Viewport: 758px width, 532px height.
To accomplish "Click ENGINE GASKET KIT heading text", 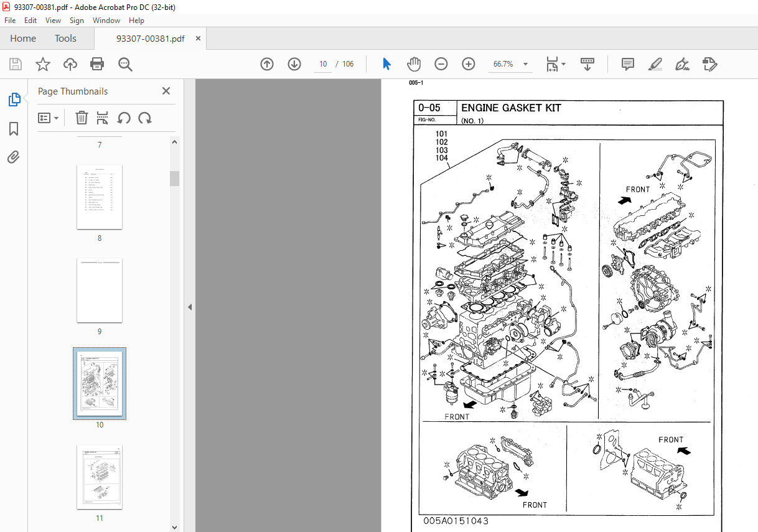I will pos(511,108).
